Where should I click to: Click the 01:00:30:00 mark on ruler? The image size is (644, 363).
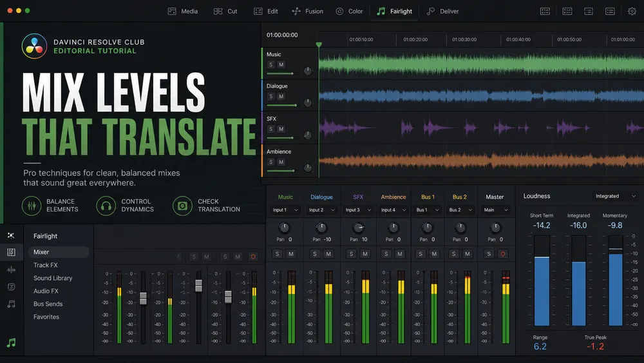click(x=464, y=39)
